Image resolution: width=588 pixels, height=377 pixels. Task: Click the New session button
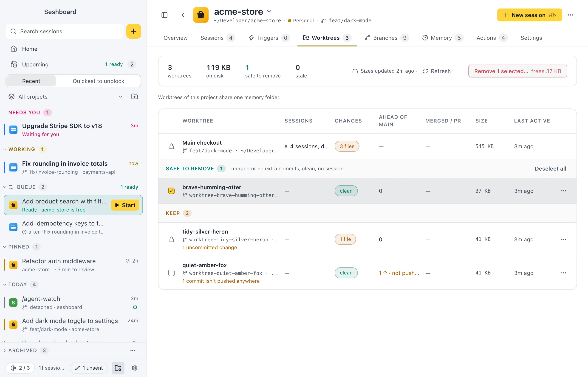coord(529,15)
